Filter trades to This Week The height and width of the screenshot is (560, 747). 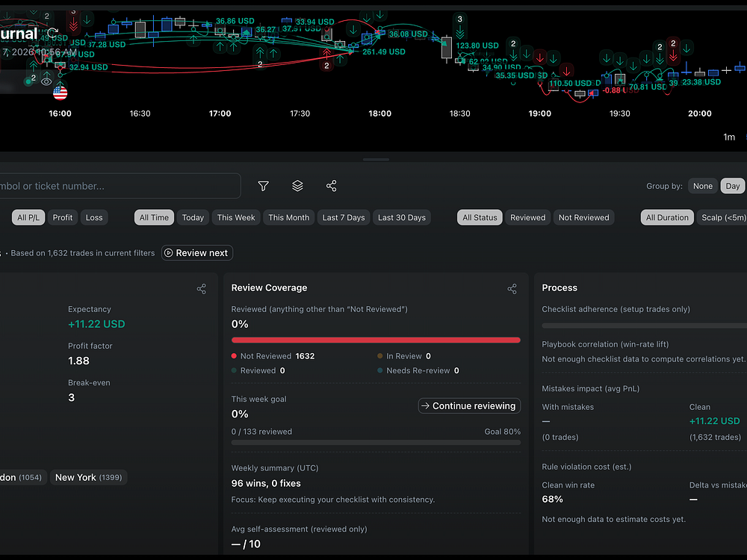pyautogui.click(x=236, y=217)
